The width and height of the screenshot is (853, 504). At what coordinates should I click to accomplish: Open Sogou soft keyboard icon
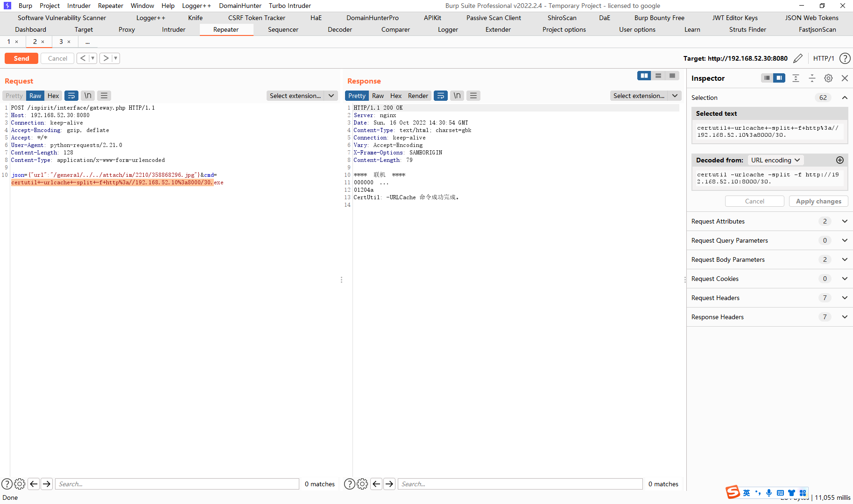[x=780, y=493]
